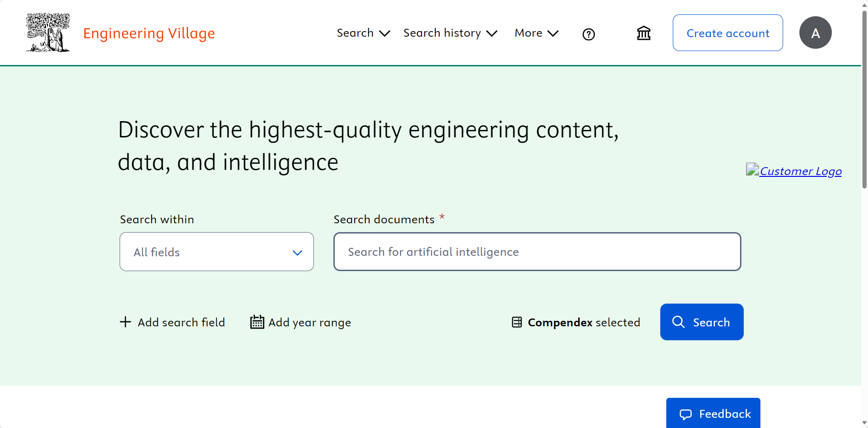The height and width of the screenshot is (428, 868).
Task: Click the Feedback button
Action: [x=713, y=413]
